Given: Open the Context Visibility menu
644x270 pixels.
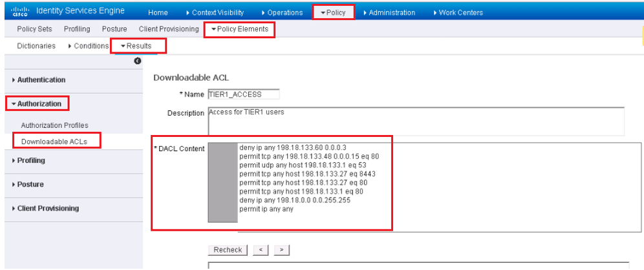Looking at the screenshot, I should [215, 13].
